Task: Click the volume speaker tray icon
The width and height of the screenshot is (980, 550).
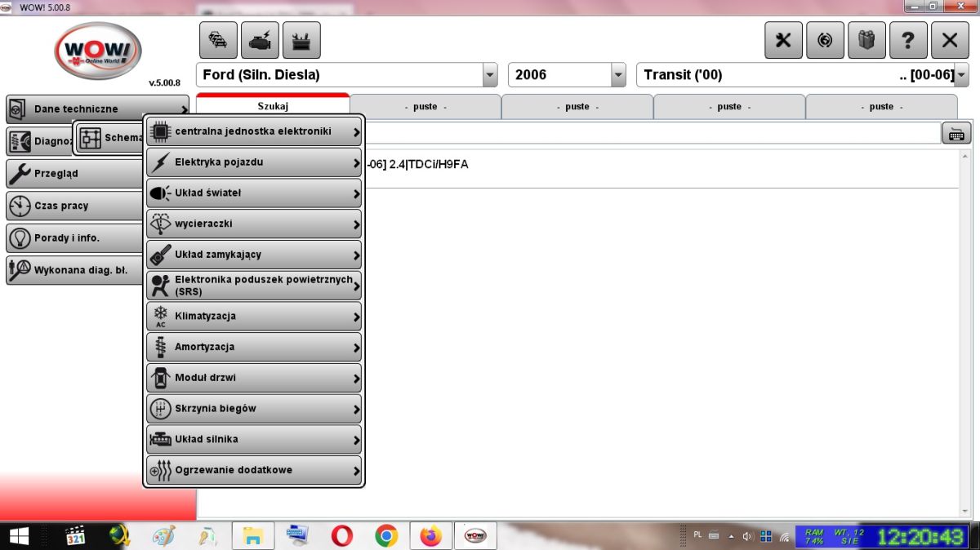Action: [x=747, y=536]
